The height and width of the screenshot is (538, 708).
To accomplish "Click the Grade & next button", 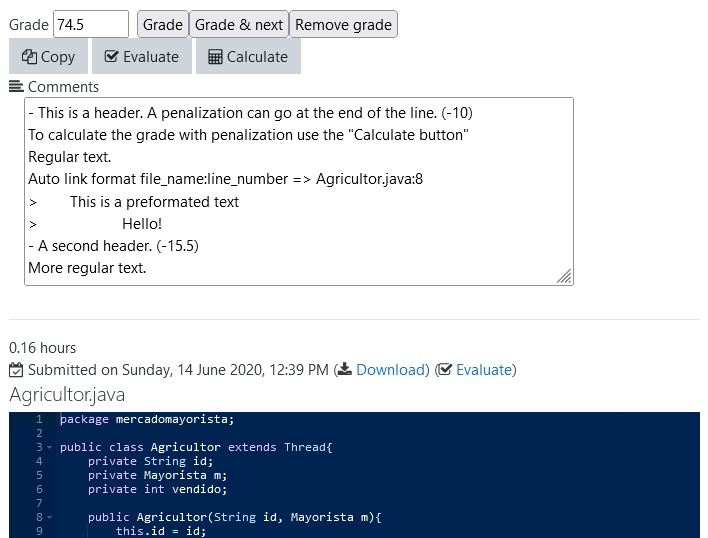I will click(238, 24).
